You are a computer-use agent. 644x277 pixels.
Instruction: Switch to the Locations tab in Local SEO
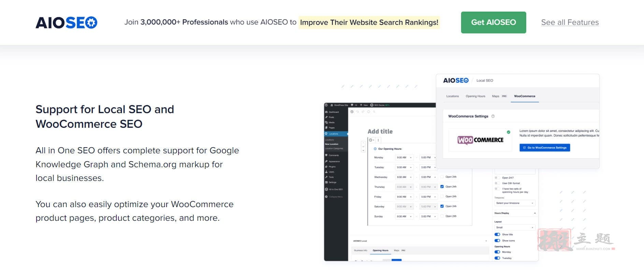point(453,96)
